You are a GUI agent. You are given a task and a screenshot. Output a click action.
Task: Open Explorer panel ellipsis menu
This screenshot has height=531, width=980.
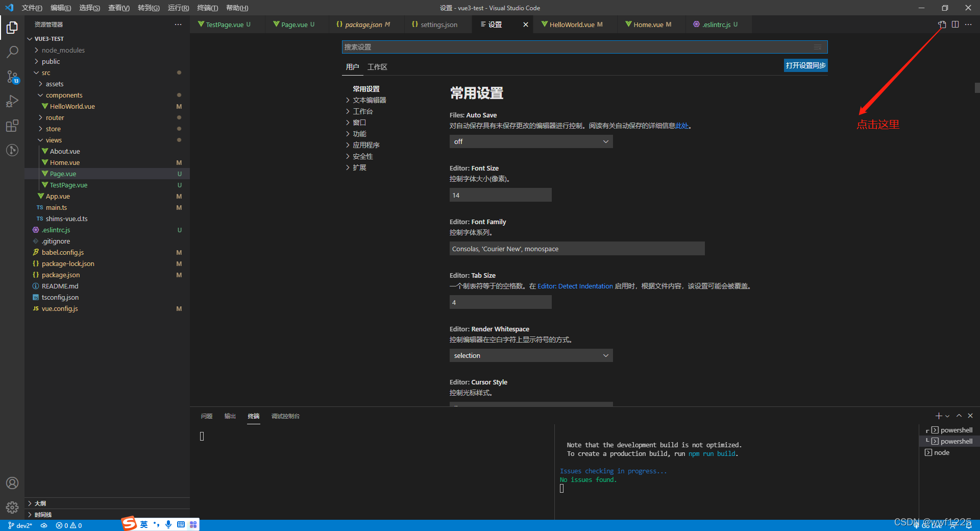[178, 24]
